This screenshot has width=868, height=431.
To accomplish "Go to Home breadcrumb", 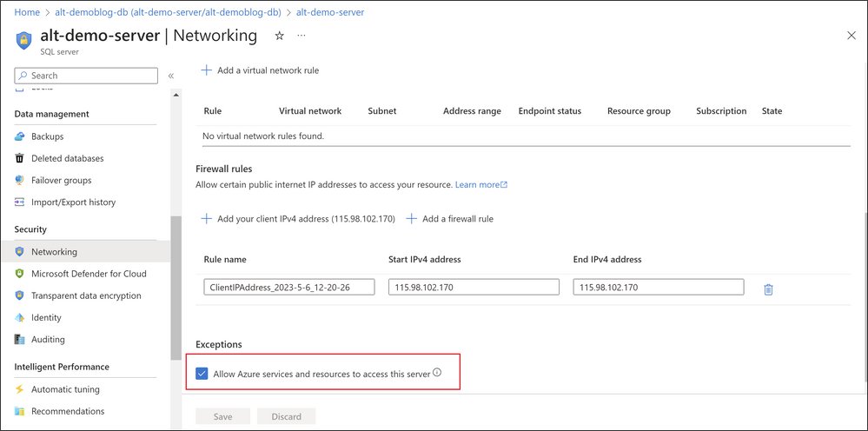I will click(27, 11).
